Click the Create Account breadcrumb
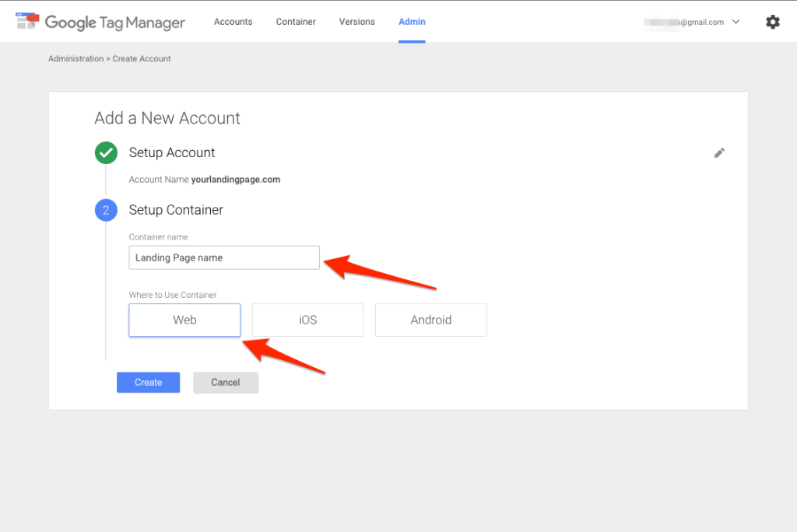The width and height of the screenshot is (797, 532). click(x=142, y=58)
